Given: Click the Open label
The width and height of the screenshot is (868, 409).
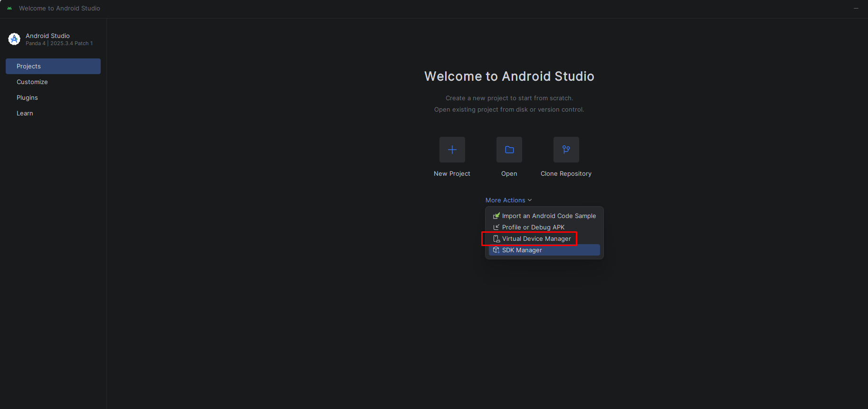Looking at the screenshot, I should (509, 174).
